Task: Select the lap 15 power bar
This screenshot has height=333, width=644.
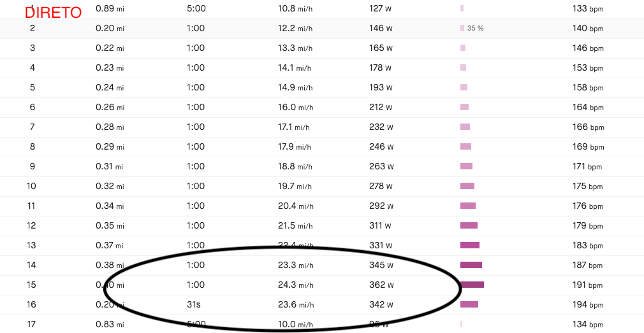Action: click(x=472, y=285)
